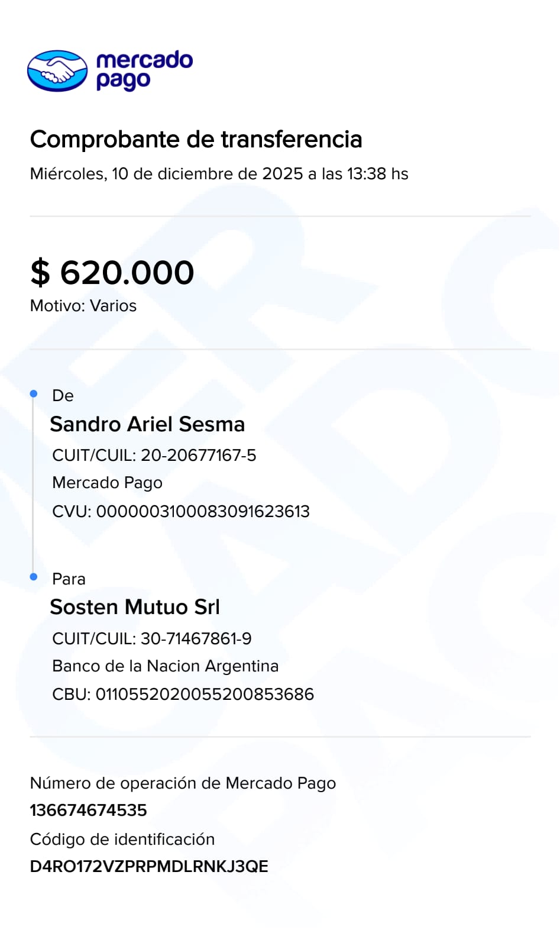Select the recipient CBU number

[x=205, y=695]
